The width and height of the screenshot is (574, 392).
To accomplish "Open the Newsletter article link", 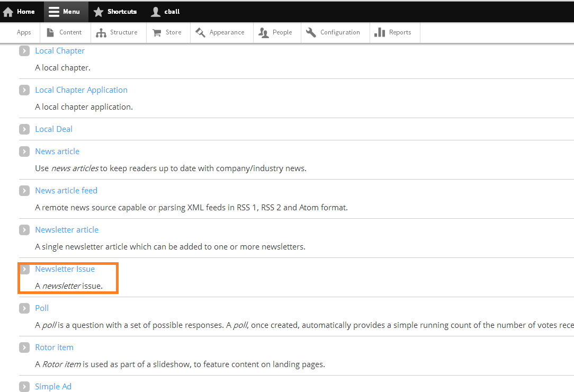I will click(x=67, y=230).
